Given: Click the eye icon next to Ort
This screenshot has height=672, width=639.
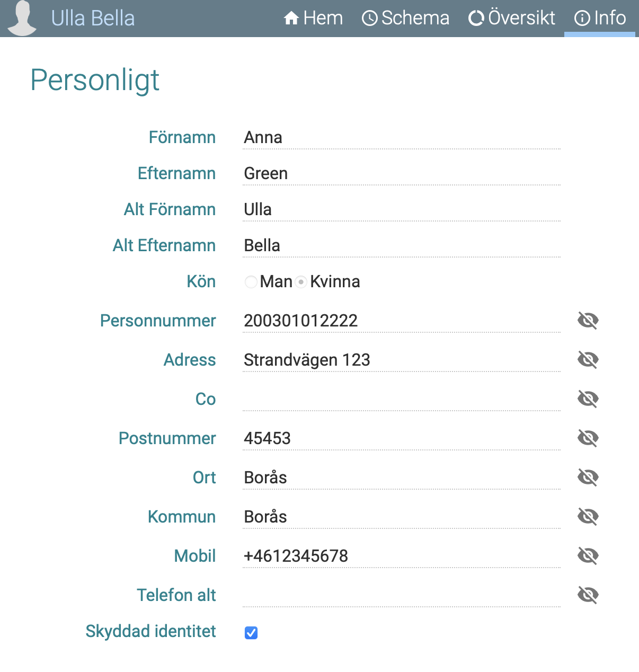Looking at the screenshot, I should [x=588, y=478].
